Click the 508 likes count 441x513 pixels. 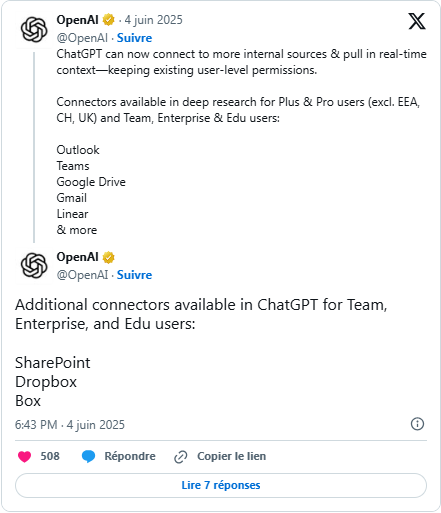pos(50,456)
